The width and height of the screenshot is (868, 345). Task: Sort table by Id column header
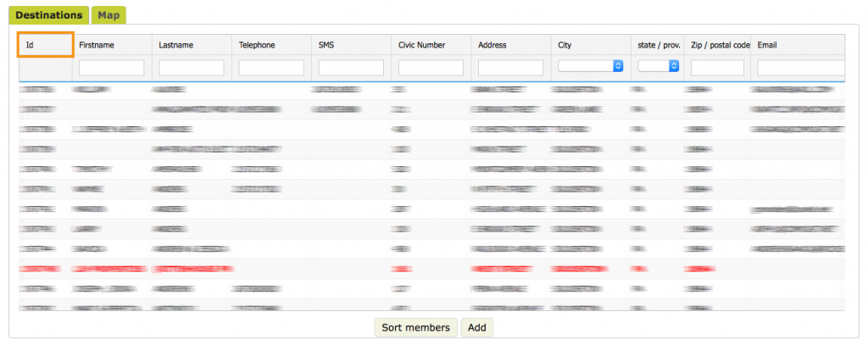pyautogui.click(x=46, y=45)
